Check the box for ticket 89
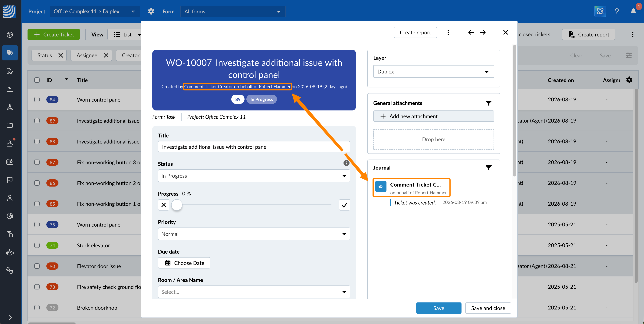This screenshot has height=324, width=644. (37, 121)
